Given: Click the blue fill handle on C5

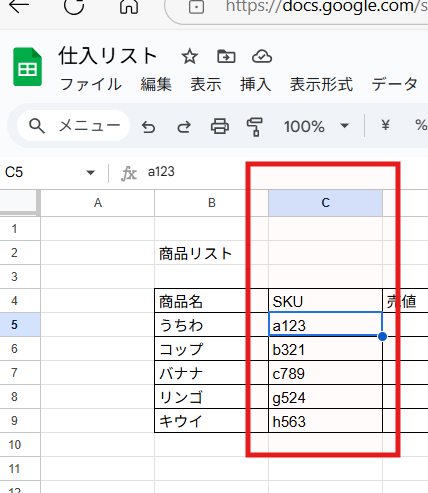Looking at the screenshot, I should 383,336.
